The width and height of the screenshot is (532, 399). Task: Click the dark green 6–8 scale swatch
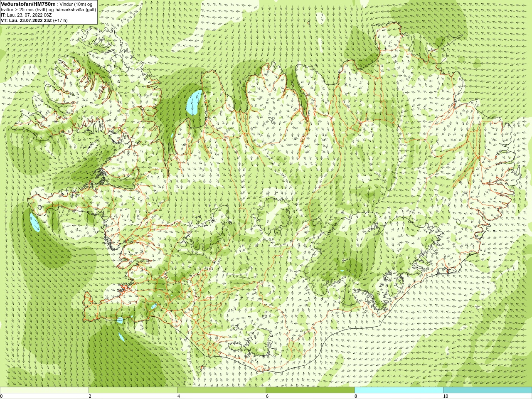(x=310, y=390)
